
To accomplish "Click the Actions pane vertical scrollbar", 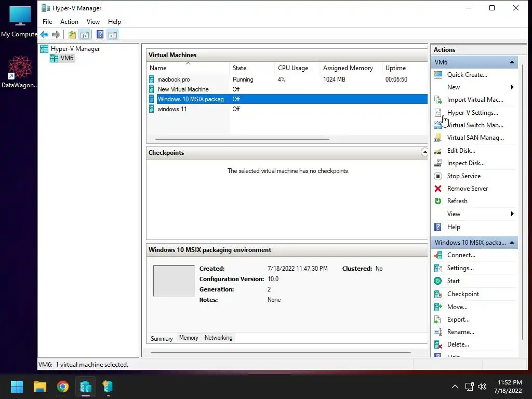I will (x=523, y=202).
